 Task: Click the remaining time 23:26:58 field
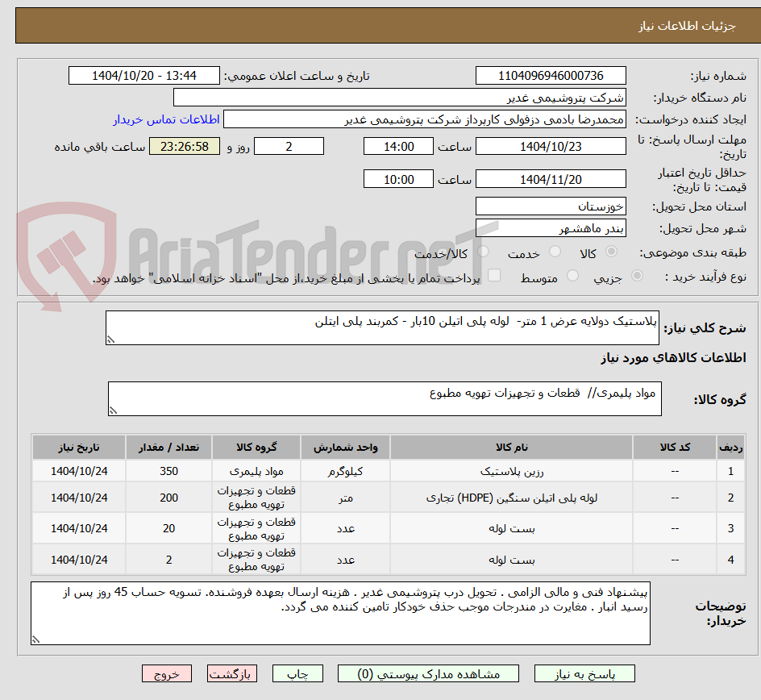click(x=185, y=146)
